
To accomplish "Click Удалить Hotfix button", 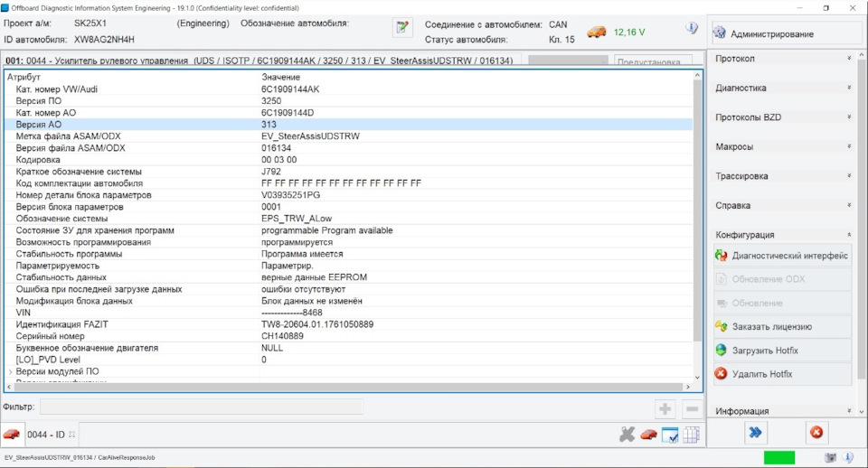I will click(782, 374).
